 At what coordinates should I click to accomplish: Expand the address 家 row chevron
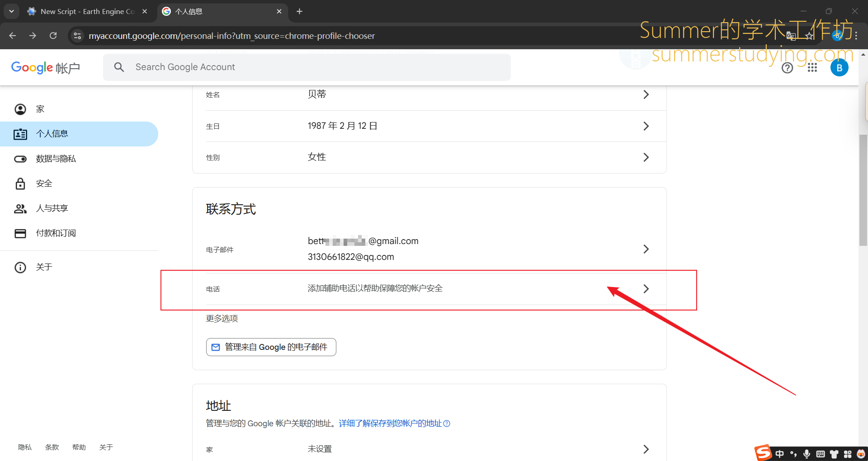[x=646, y=449]
